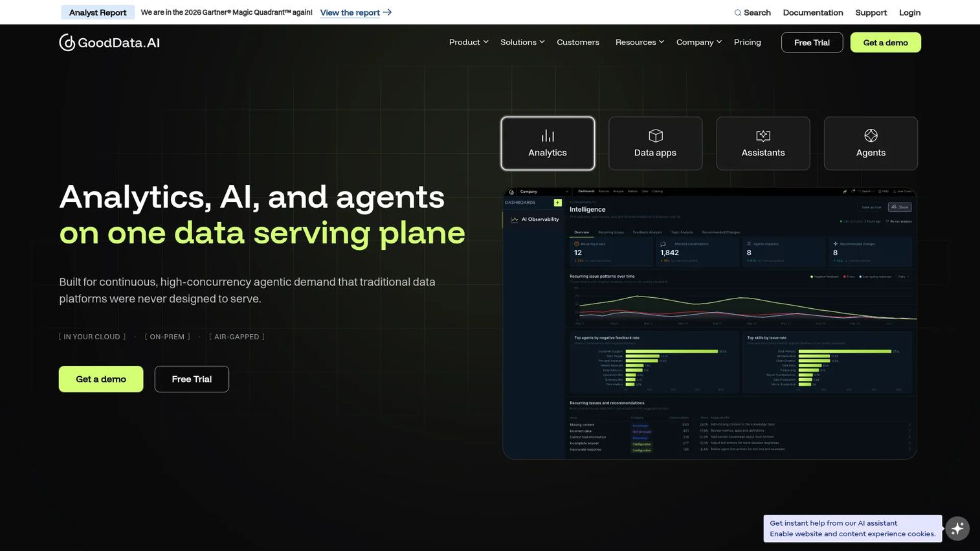Click the AIR-GAPPED label
Screen dimensions: 980x551
click(x=237, y=337)
